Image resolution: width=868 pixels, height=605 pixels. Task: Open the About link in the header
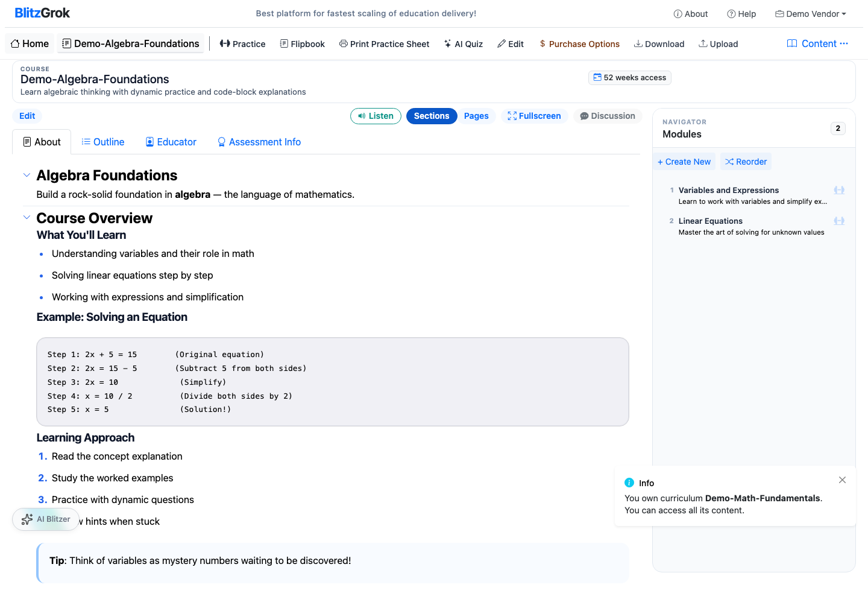coord(691,14)
